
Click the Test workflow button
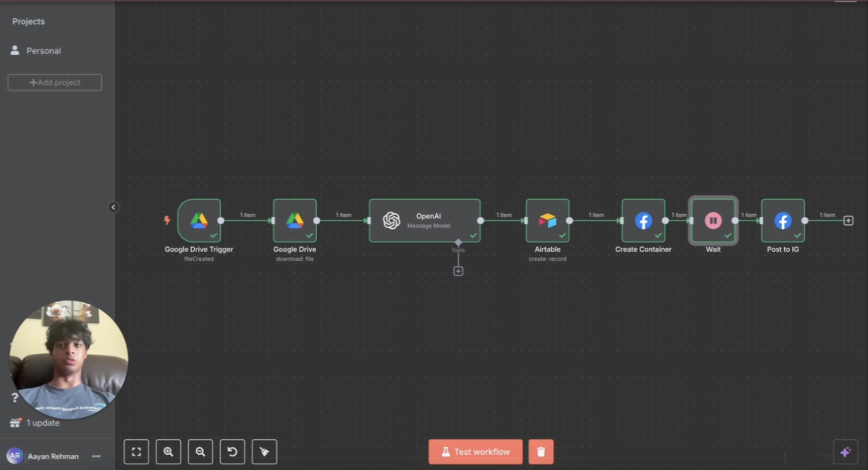[475, 452]
